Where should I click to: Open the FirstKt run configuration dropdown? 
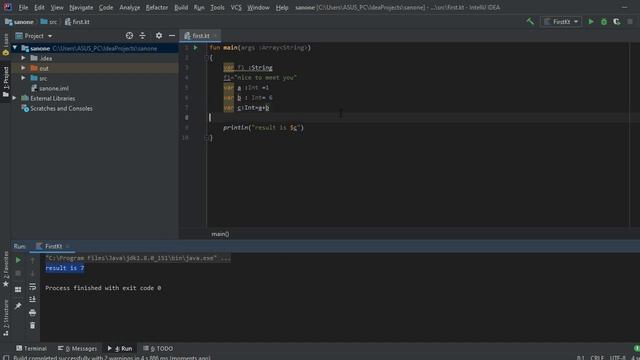tap(561, 22)
